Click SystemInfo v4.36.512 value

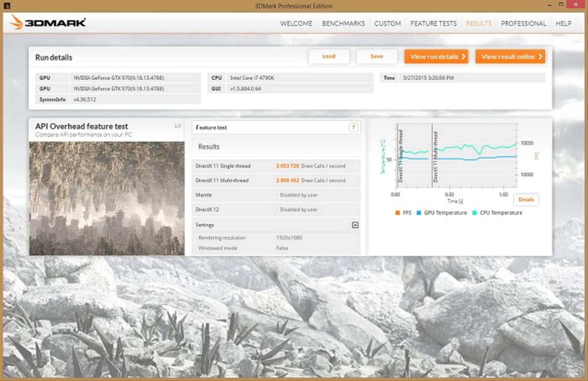(85, 99)
